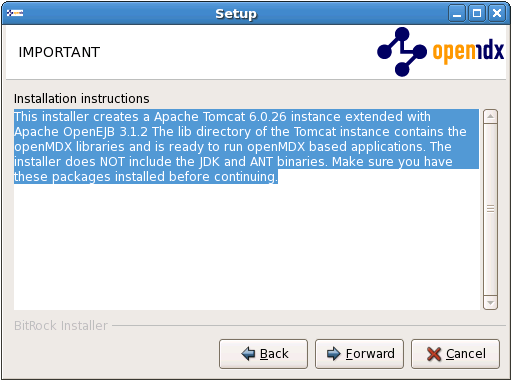Click the openMDX logo
Screen dimensions: 511x380
pyautogui.click(x=440, y=52)
